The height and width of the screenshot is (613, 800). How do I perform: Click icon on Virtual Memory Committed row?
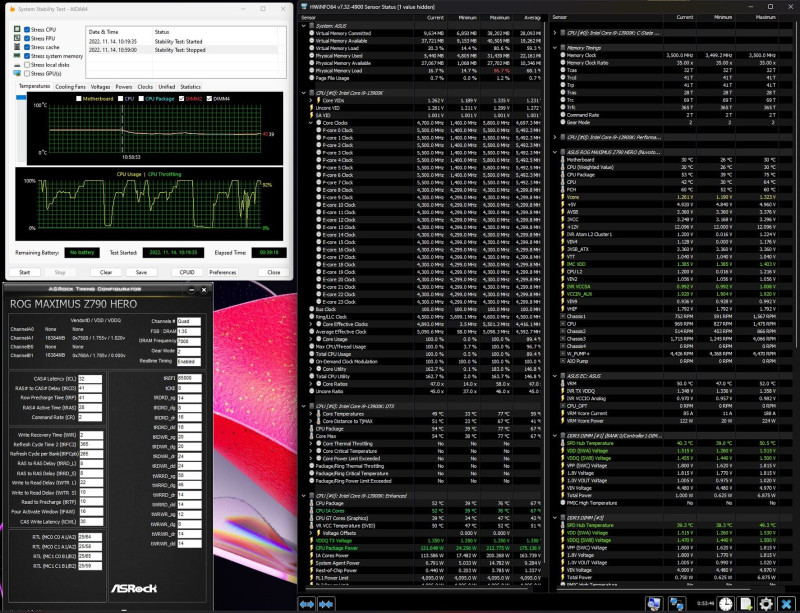312,33
